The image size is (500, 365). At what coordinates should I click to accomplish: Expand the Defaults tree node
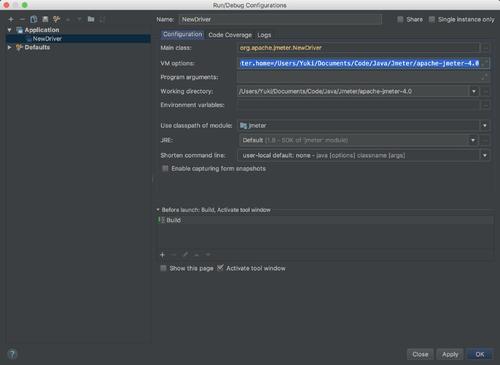[x=9, y=47]
